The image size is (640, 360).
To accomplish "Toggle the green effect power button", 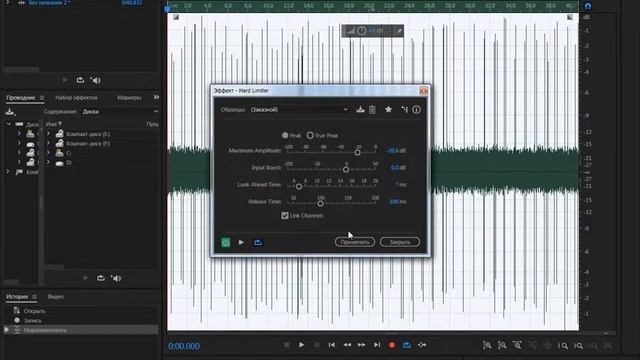I will tap(225, 242).
